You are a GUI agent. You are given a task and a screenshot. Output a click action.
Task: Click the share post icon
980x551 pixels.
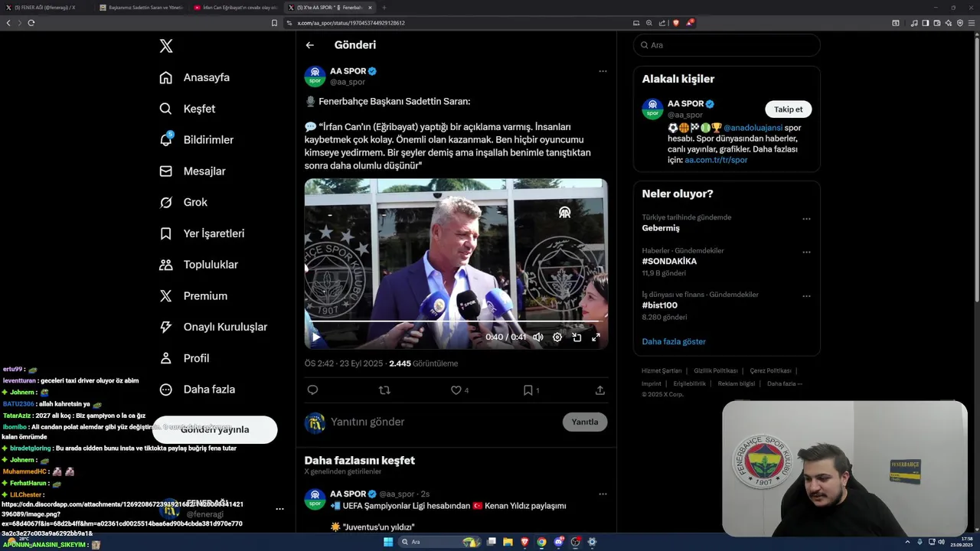[x=600, y=390]
